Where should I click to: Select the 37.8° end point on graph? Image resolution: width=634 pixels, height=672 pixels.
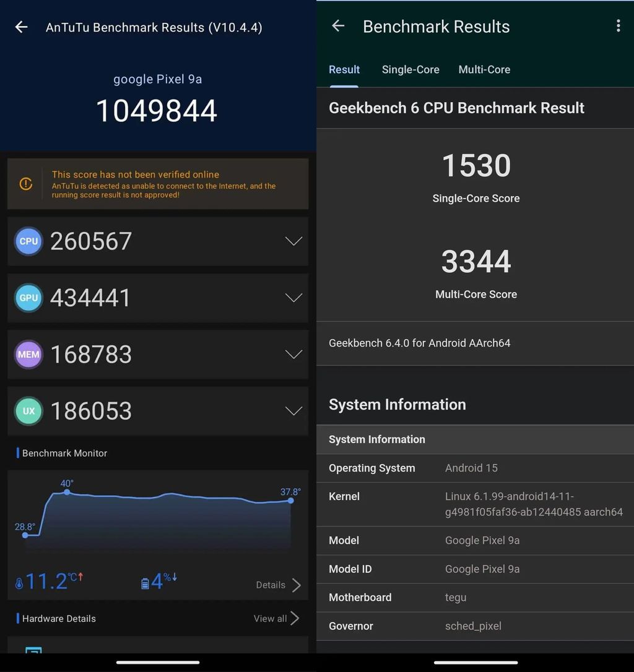tap(291, 501)
